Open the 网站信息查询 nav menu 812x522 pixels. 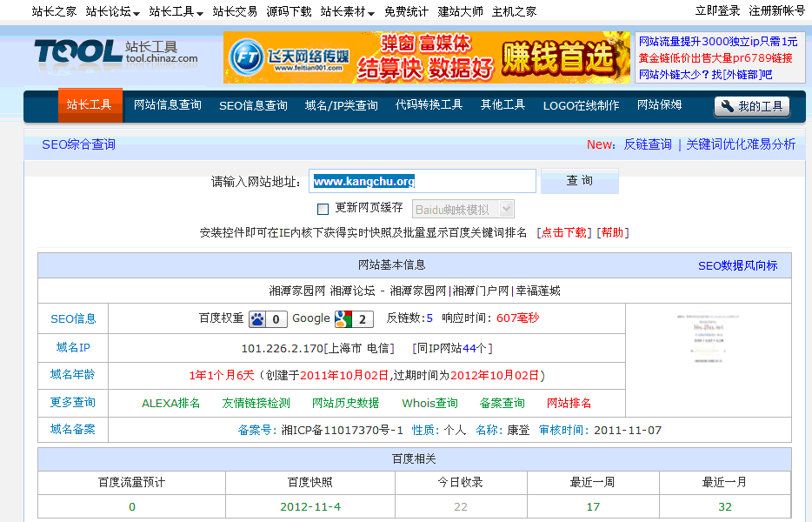pyautogui.click(x=167, y=105)
